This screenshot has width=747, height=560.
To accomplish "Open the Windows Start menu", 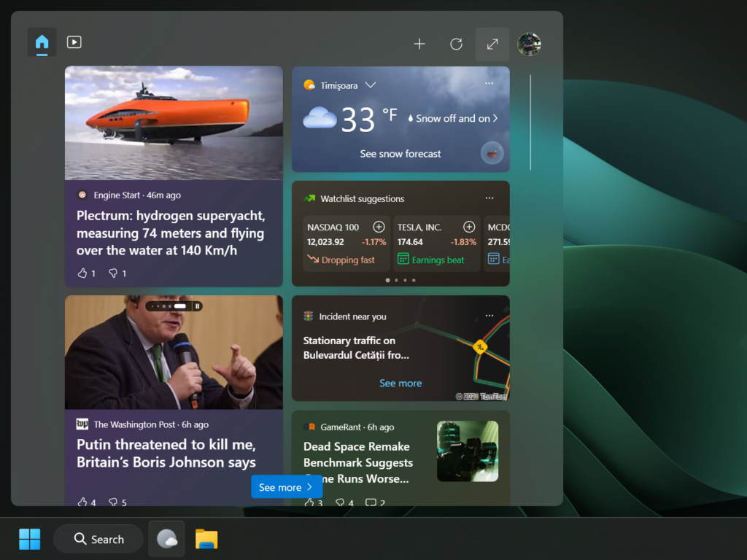I will coord(29,539).
